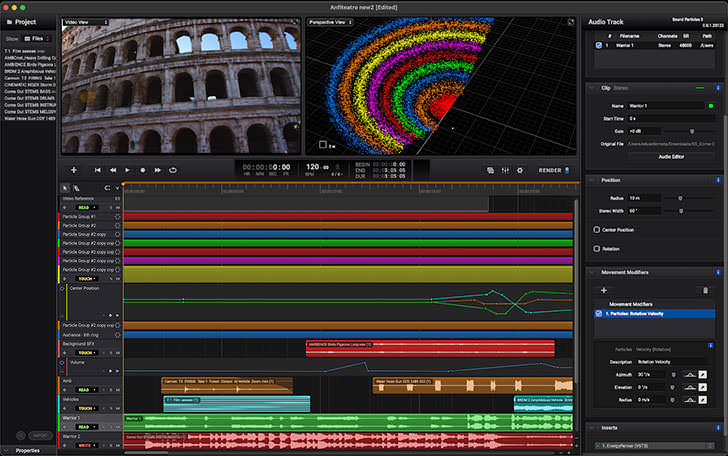This screenshot has width=728, height=456.
Task: Enable the Center Position checkbox
Action: (598, 230)
